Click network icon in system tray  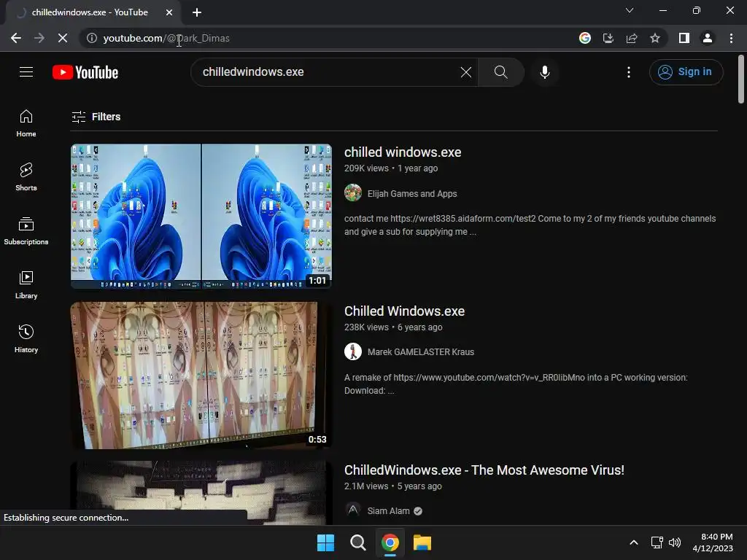pos(657,542)
